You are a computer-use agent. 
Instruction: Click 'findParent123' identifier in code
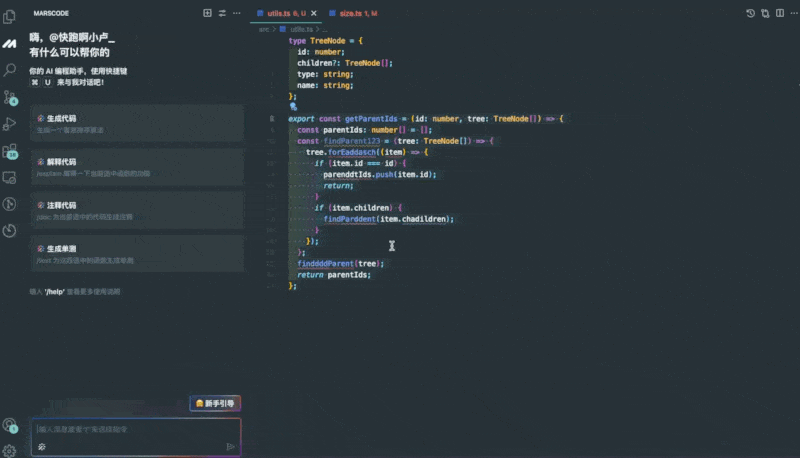pos(352,141)
